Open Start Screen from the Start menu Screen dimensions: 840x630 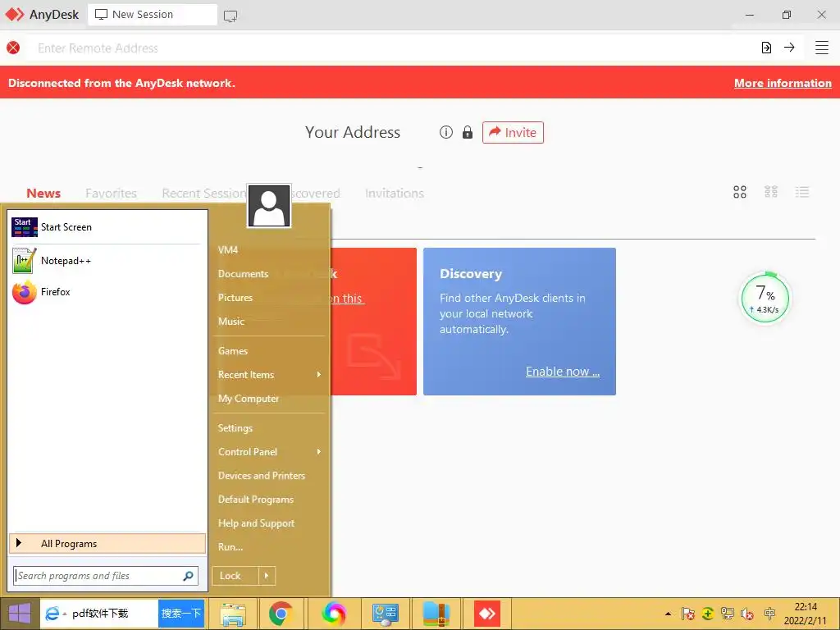click(106, 227)
